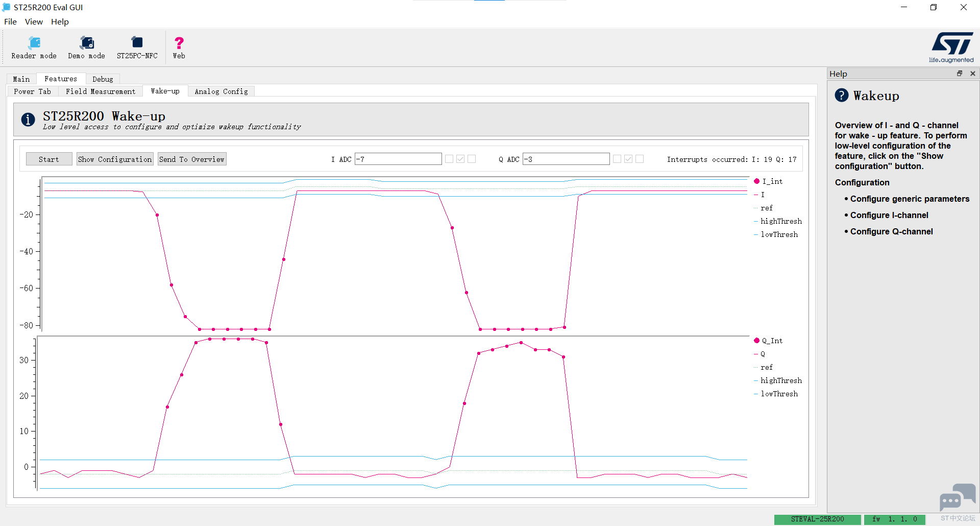
Task: Select the Features tab
Action: 61,79
